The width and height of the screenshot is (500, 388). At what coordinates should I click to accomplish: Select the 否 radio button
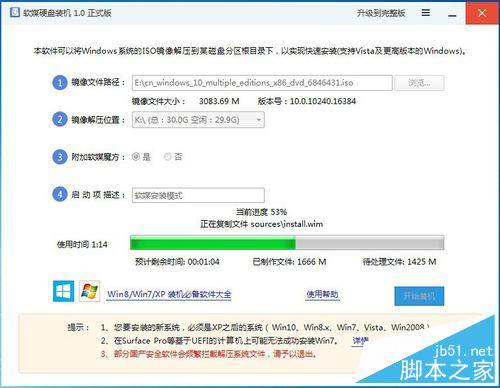tap(167, 156)
